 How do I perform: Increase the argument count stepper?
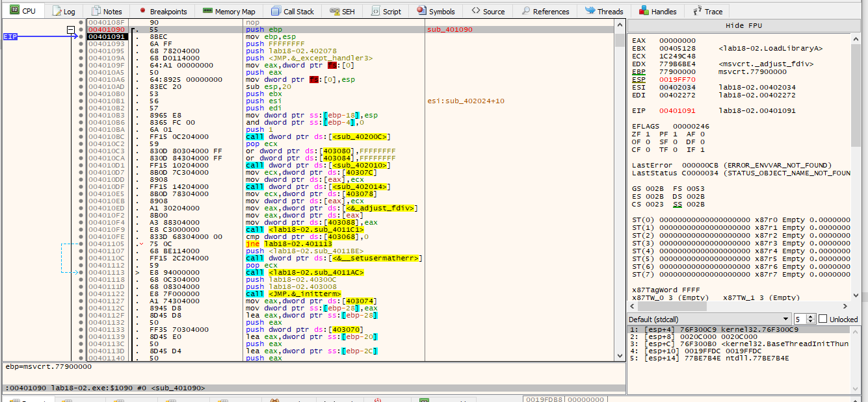point(811,316)
